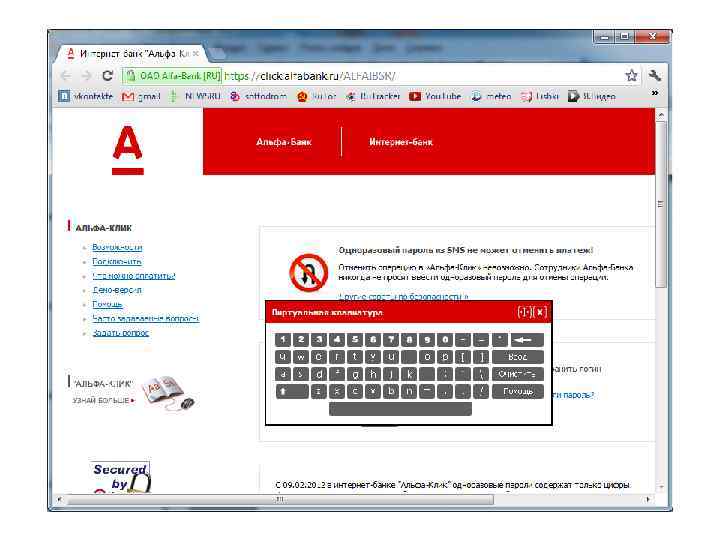Image resolution: width=720 pixels, height=540 pixels.
Task: Open the gmail bookmark
Action: [141, 96]
